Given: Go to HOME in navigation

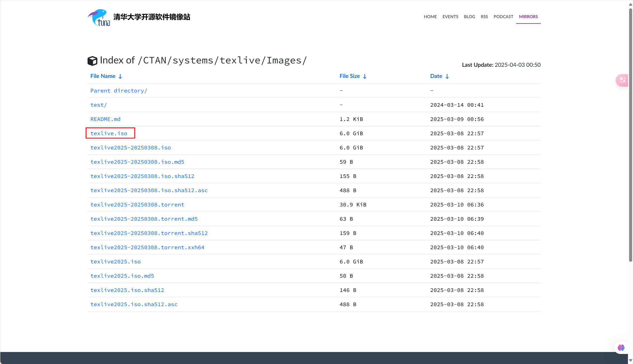Looking at the screenshot, I should pos(430,16).
